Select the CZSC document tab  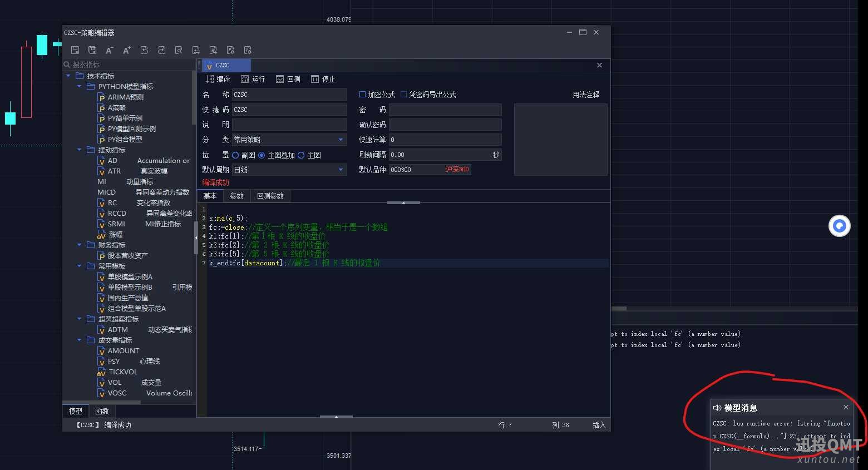227,65
